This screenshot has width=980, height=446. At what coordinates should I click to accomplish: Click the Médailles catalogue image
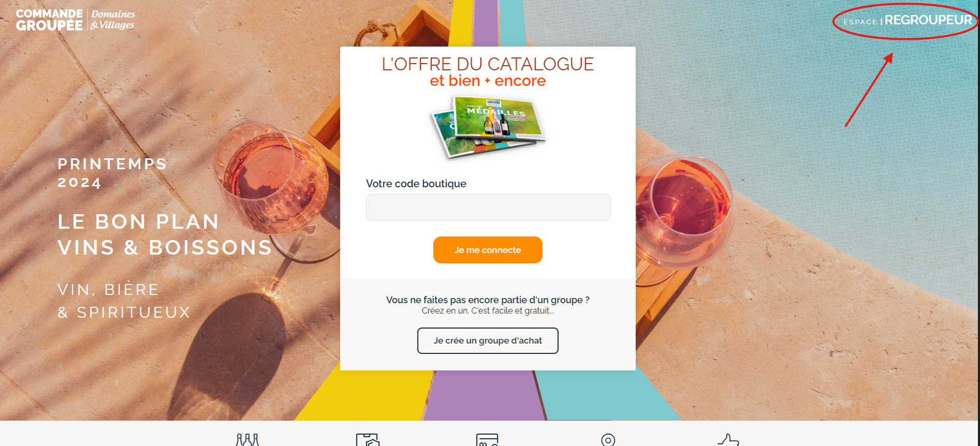pos(488,127)
